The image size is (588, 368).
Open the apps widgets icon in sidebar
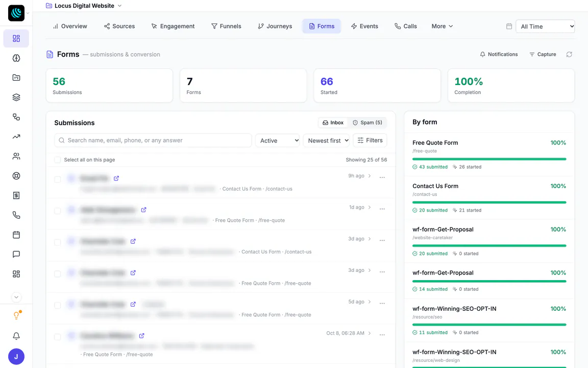point(16,274)
